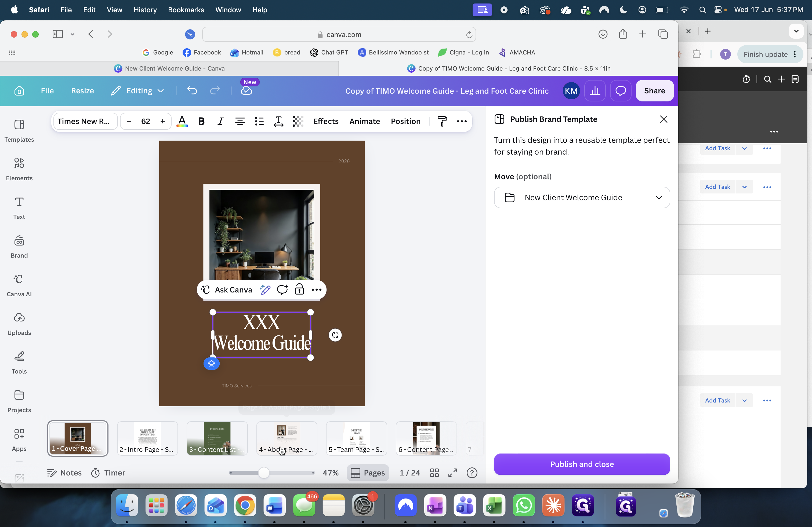Open the analytics bar chart icon
This screenshot has height=527, width=812.
tap(595, 91)
